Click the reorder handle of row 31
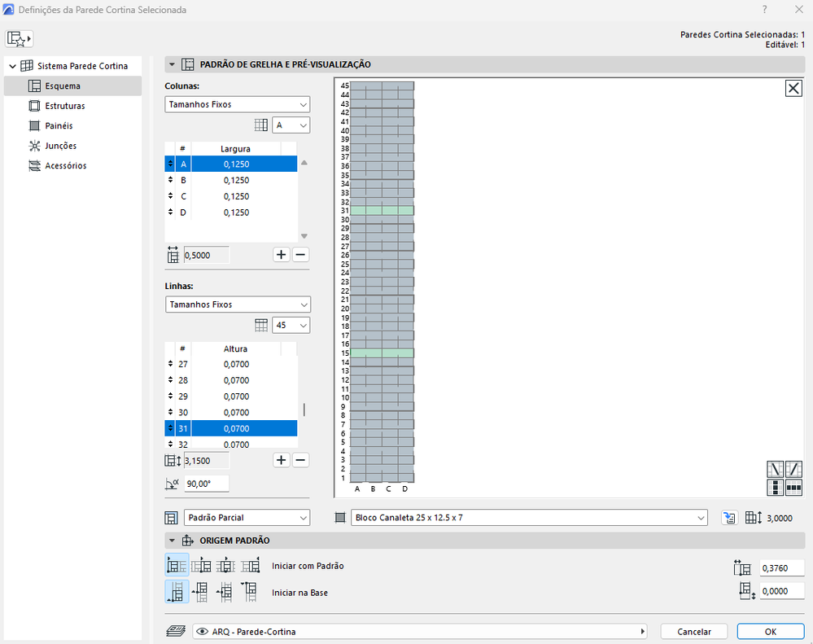This screenshot has width=813, height=644. (x=170, y=429)
